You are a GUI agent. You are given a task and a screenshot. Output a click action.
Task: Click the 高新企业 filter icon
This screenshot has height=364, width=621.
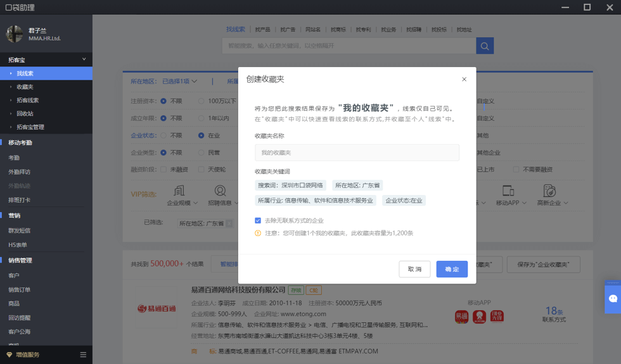(549, 191)
